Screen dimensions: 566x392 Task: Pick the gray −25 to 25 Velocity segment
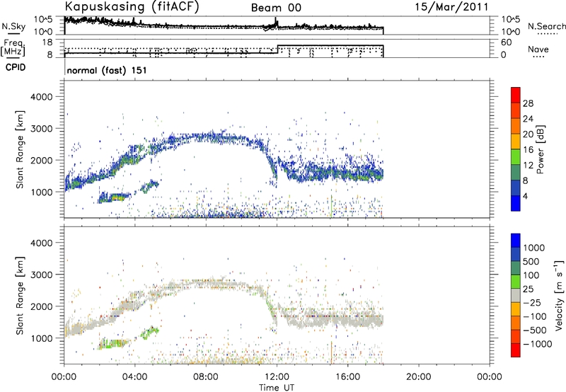tap(516, 295)
